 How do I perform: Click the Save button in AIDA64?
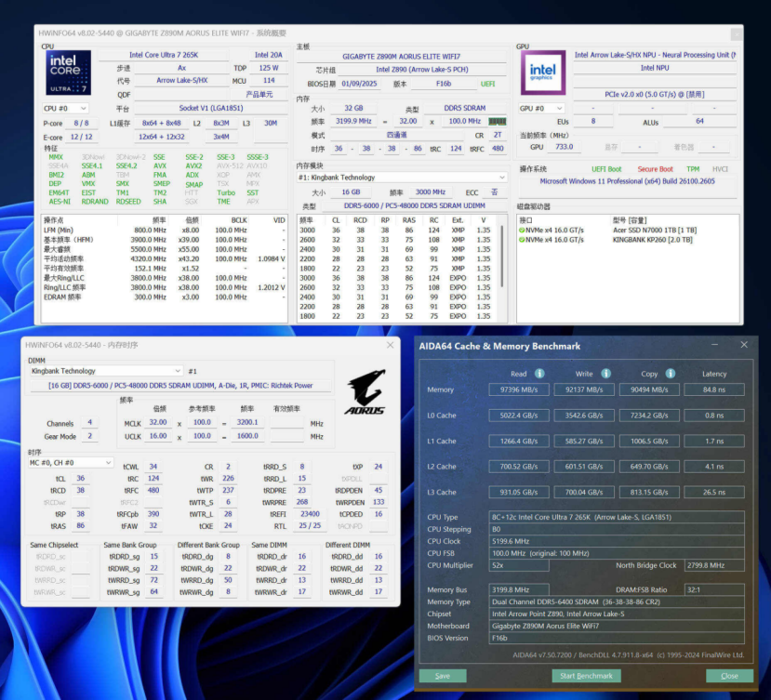pos(443,676)
